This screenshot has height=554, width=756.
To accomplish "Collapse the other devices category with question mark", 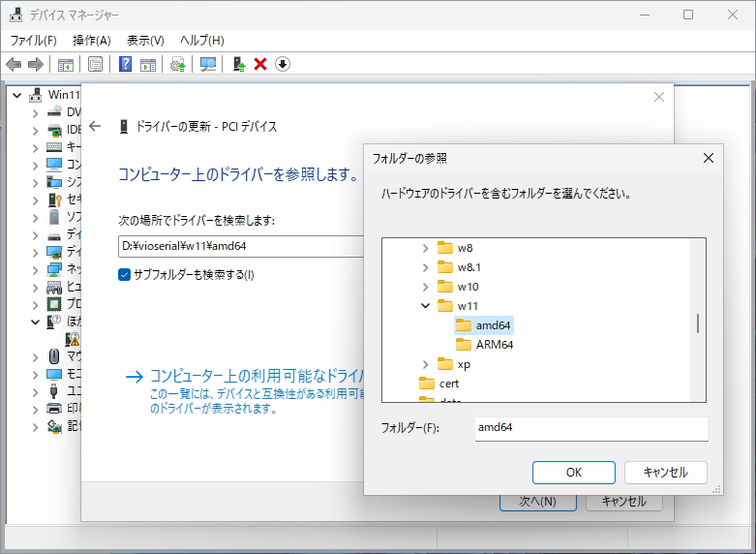I will click(35, 322).
